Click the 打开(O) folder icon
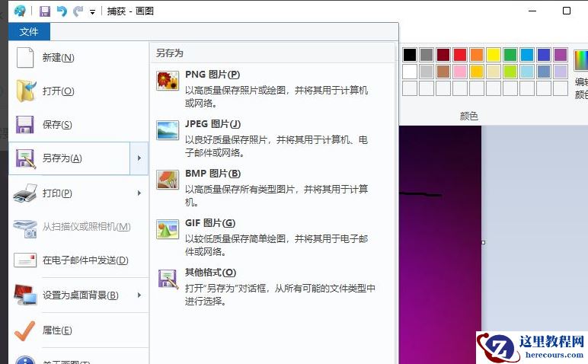This screenshot has height=364, width=588. pyautogui.click(x=26, y=91)
